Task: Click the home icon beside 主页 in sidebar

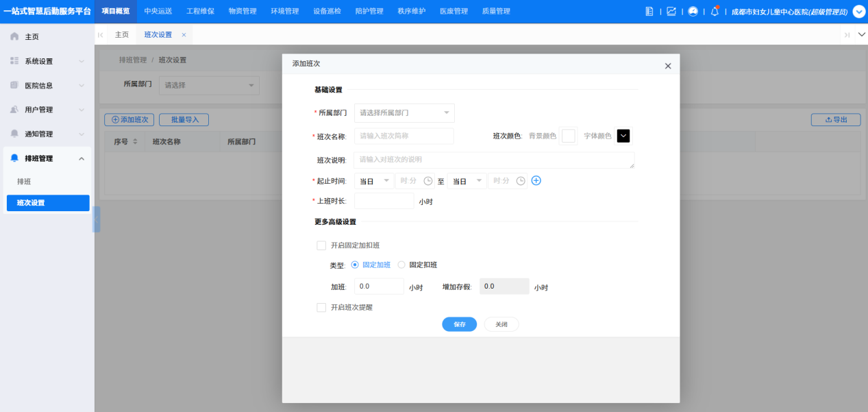Action: pyautogui.click(x=14, y=36)
